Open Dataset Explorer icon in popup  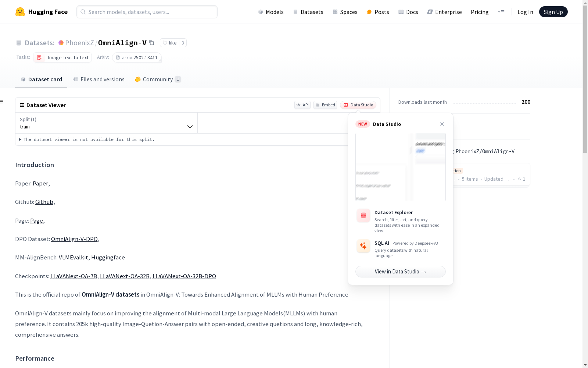click(363, 216)
